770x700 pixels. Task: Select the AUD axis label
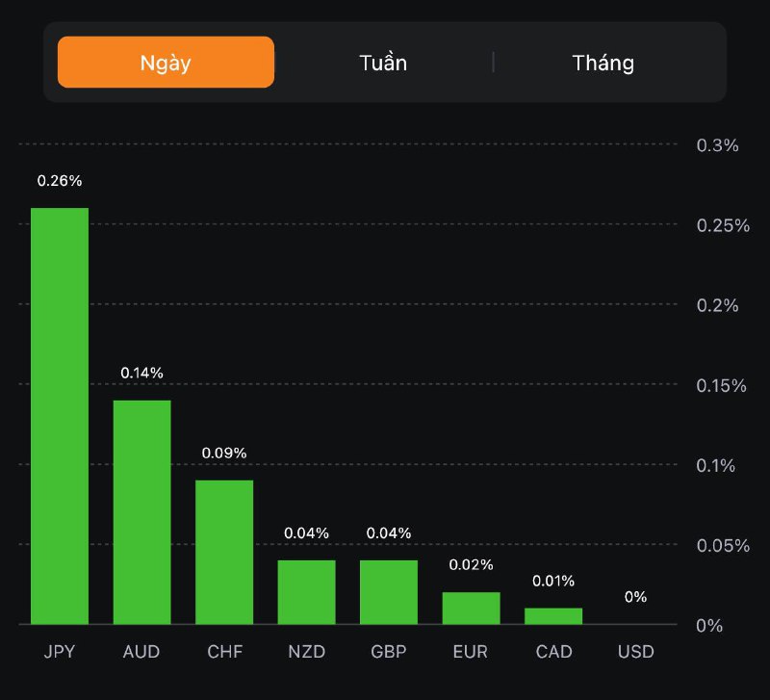click(x=141, y=652)
